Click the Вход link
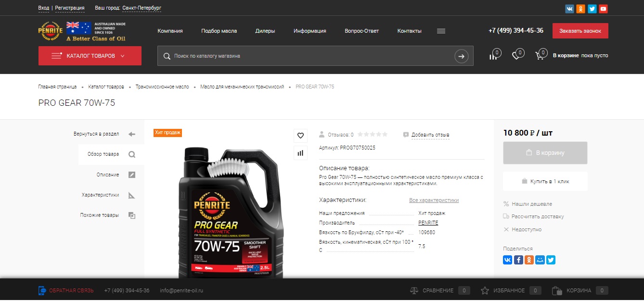The height and width of the screenshot is (301, 644). pyautogui.click(x=44, y=8)
